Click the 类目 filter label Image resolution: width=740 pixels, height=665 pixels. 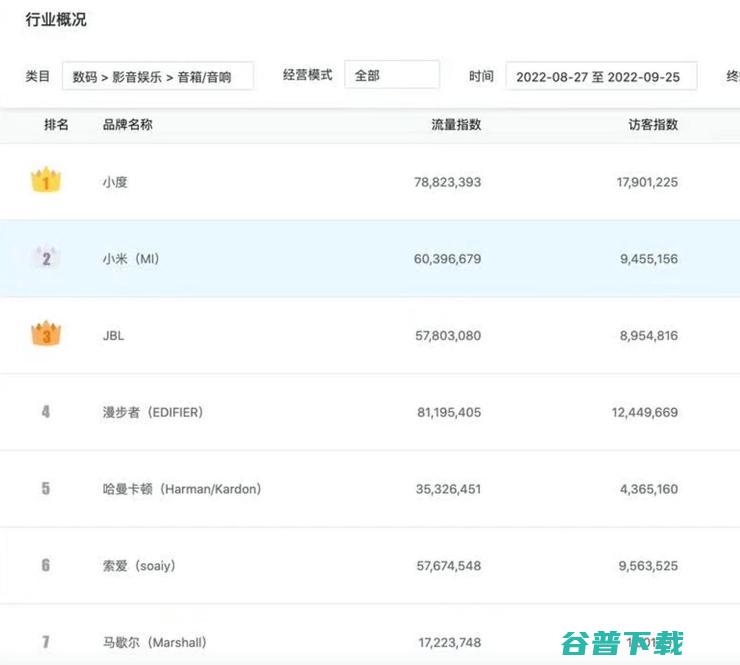coord(38,76)
